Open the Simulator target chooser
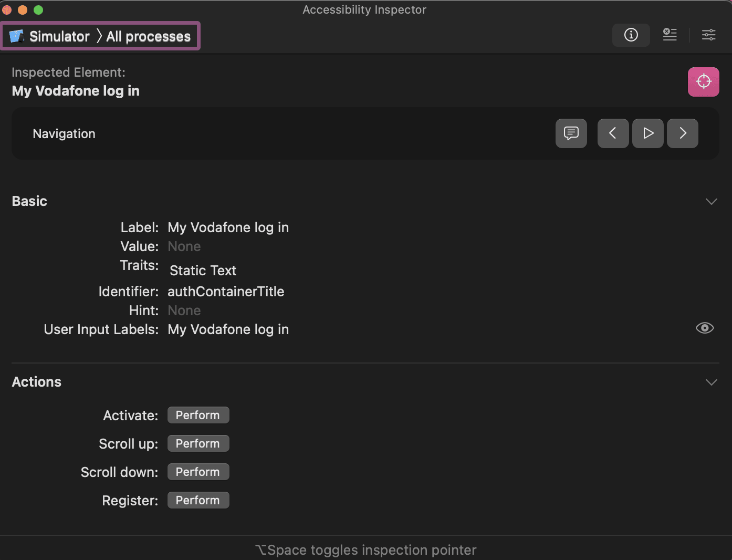Viewport: 732px width, 560px height. click(x=49, y=36)
